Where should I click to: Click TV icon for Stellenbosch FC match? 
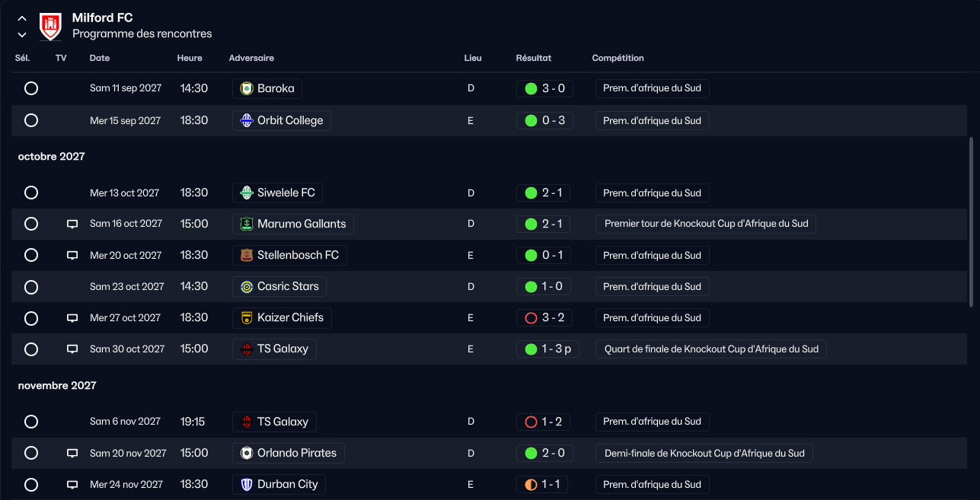point(72,255)
